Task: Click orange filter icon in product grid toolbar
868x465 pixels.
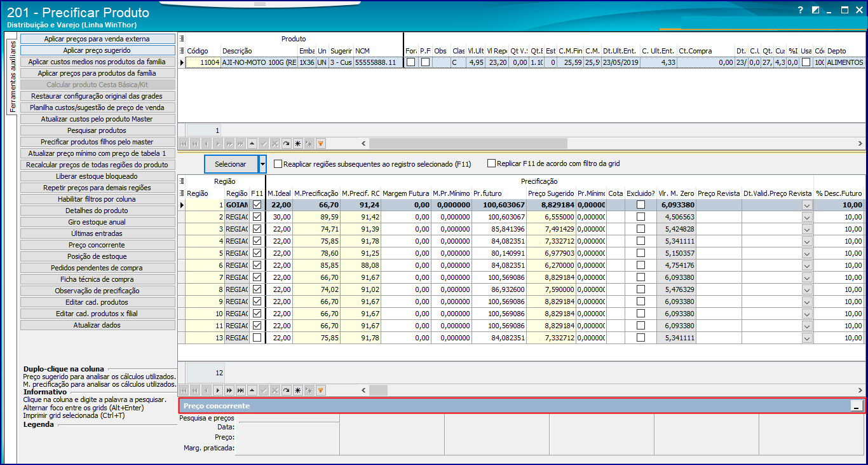Action: 321,144
